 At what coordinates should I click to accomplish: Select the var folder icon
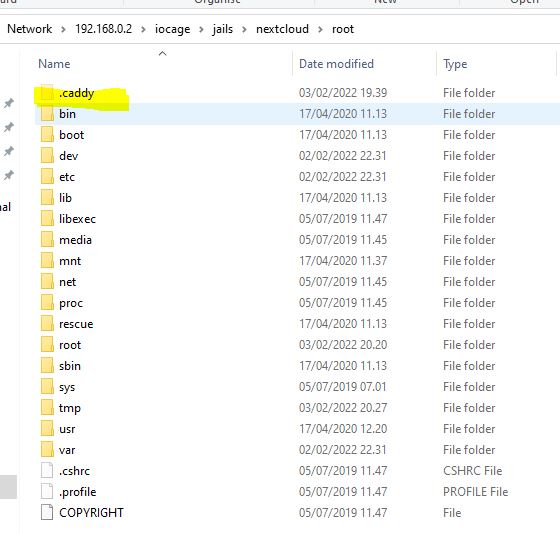coord(47,450)
